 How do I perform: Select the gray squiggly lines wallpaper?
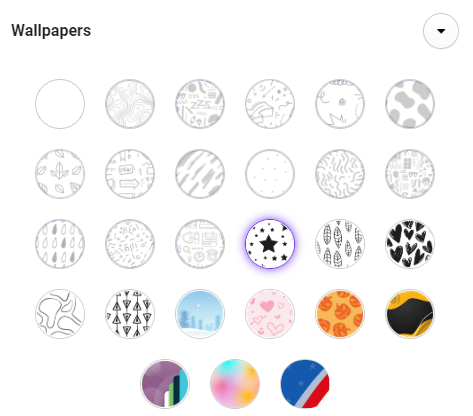(x=340, y=174)
